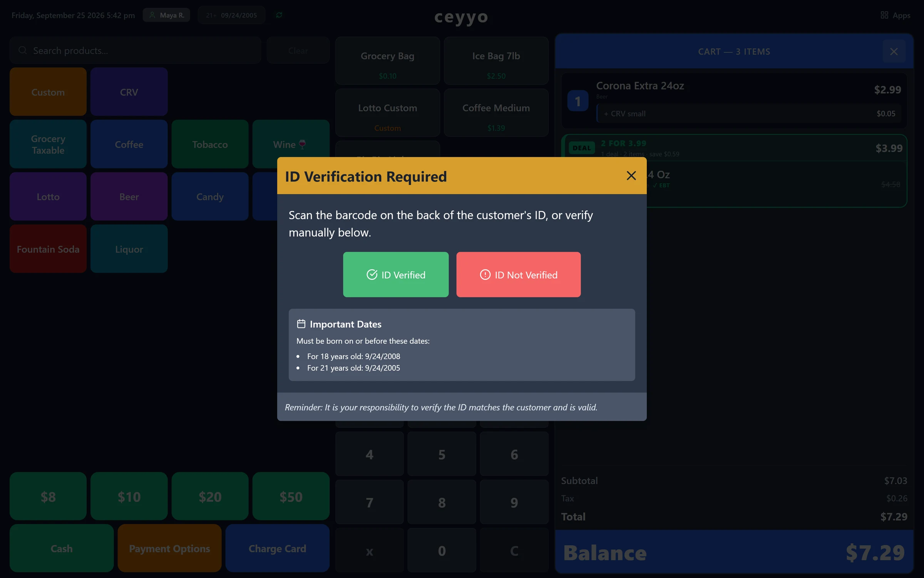This screenshot has width=924, height=578.
Task: Click the Maya R. user badge
Action: (166, 15)
